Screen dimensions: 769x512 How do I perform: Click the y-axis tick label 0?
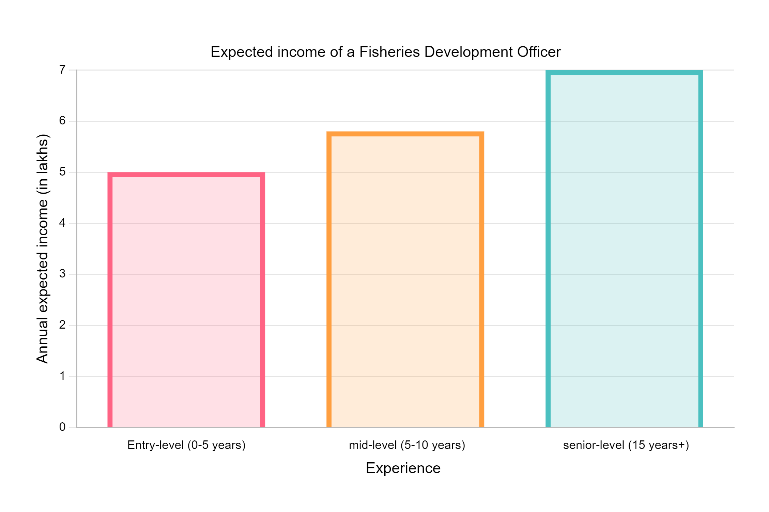[62, 428]
